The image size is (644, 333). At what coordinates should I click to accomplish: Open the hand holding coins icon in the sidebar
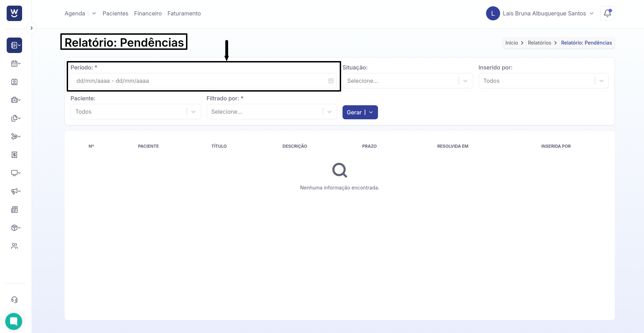point(14,136)
